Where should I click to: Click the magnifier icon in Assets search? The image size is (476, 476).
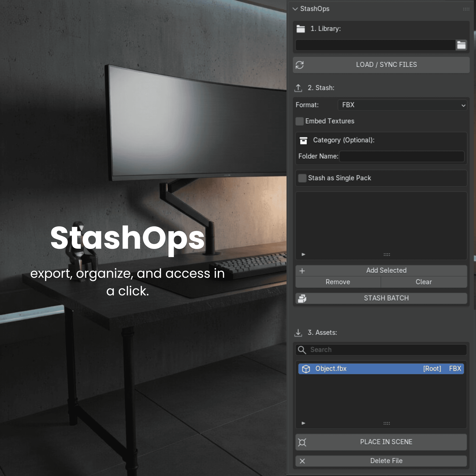coord(302,350)
